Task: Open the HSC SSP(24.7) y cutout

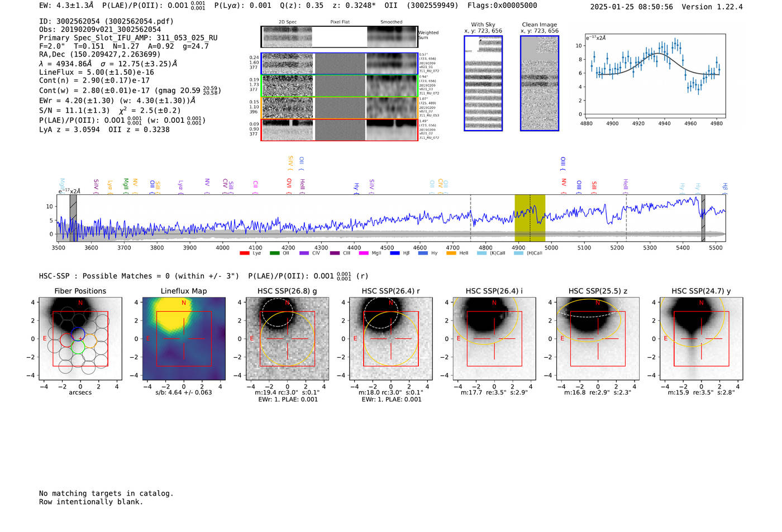Action: [x=701, y=339]
